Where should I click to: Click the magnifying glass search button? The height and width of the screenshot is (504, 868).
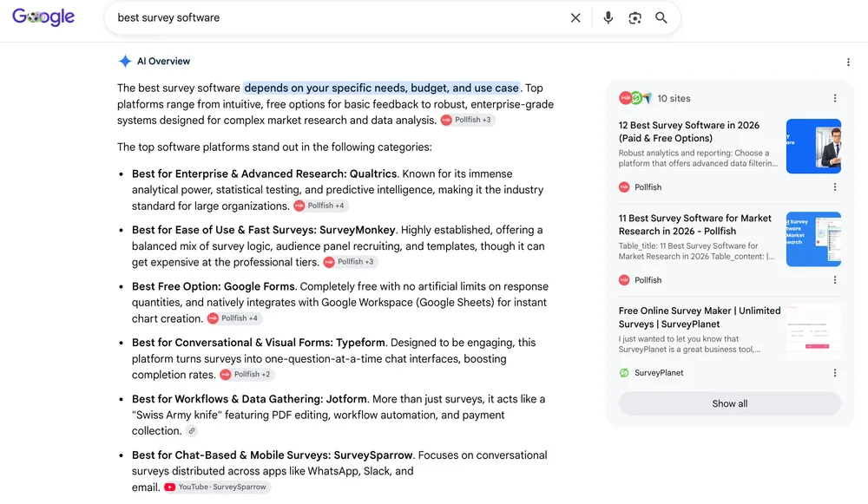[x=661, y=17]
